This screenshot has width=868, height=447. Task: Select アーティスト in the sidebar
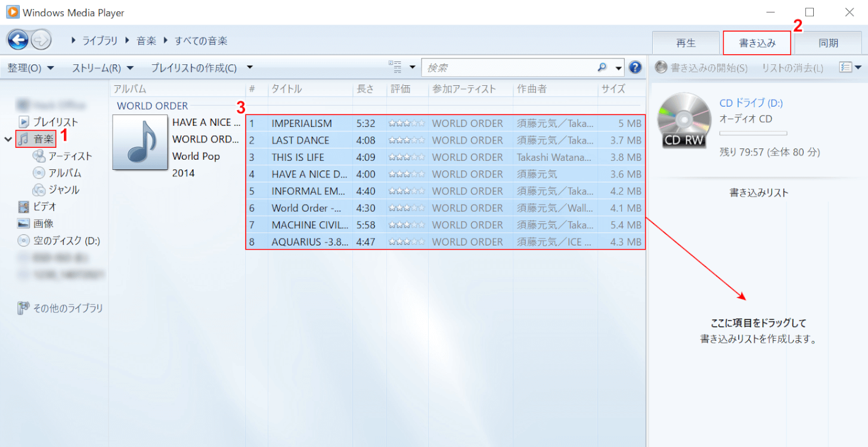point(70,156)
